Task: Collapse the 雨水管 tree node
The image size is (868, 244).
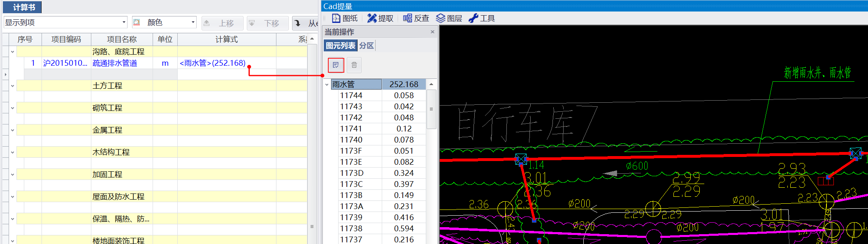Action: point(327,85)
